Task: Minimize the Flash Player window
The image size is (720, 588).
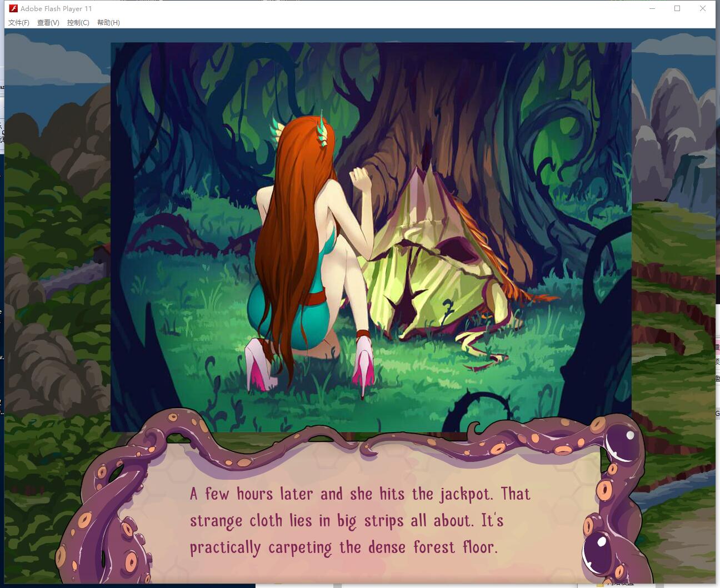Action: 652,8
